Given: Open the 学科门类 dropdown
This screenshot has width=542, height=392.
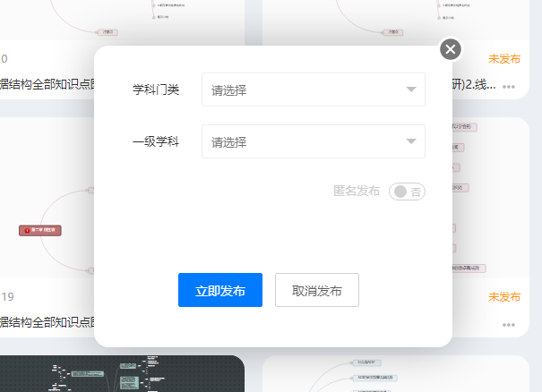Looking at the screenshot, I should pos(305,89).
